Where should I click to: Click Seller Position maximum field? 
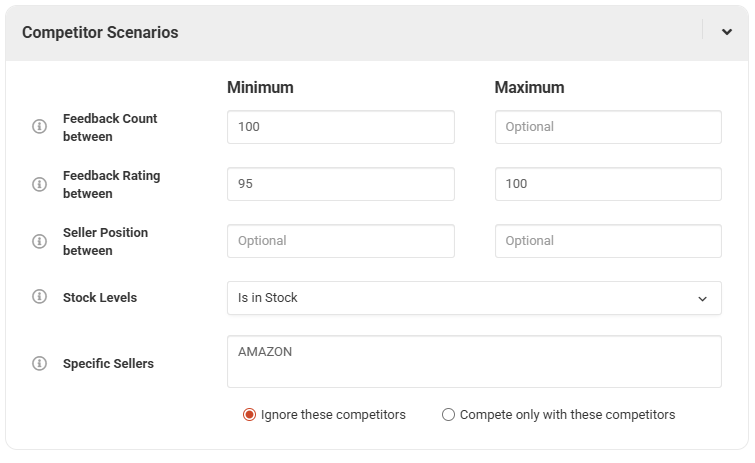point(607,241)
